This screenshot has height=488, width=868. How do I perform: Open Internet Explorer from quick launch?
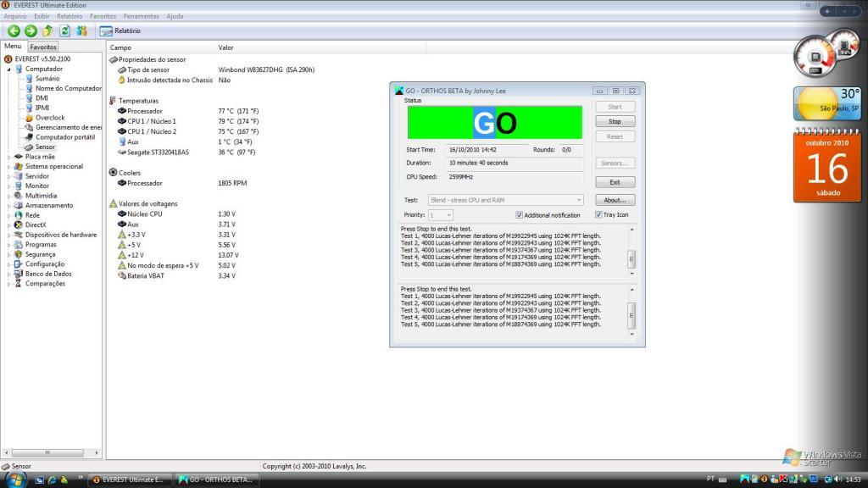point(52,480)
